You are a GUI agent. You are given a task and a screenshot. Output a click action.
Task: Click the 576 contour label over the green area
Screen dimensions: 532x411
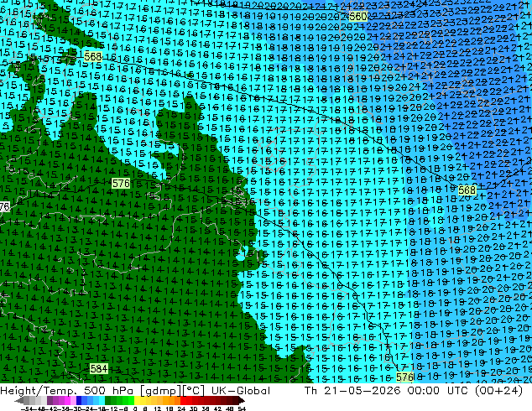(121, 184)
